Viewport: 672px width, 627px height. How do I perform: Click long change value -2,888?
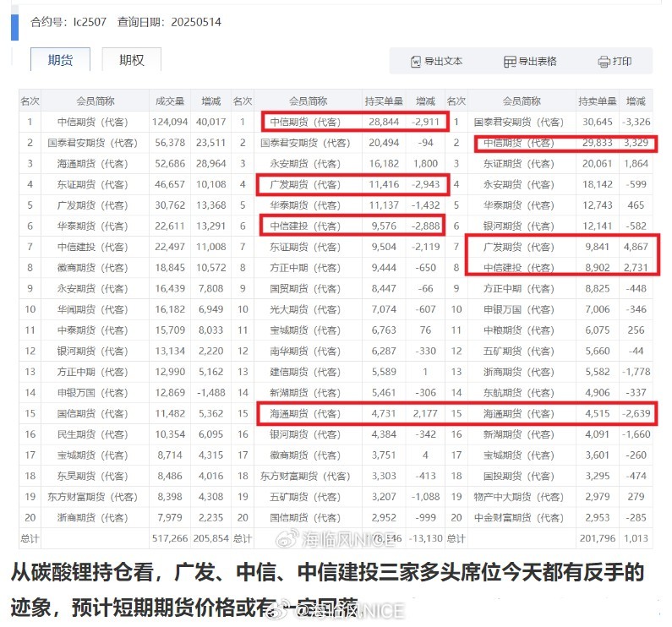point(425,226)
